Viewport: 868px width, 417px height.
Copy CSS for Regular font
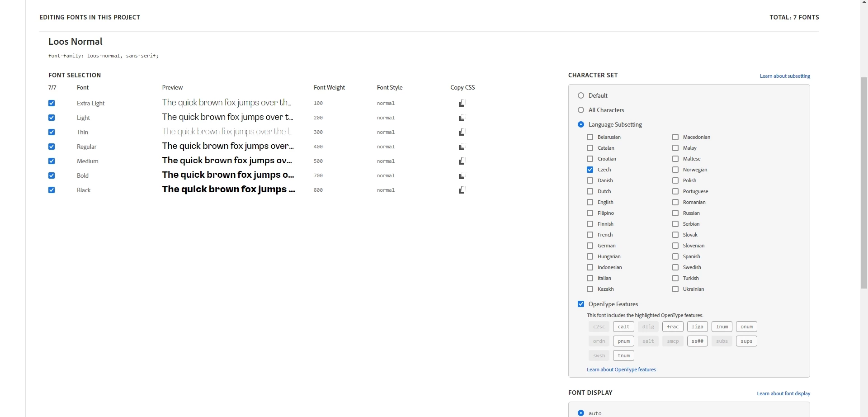(462, 147)
